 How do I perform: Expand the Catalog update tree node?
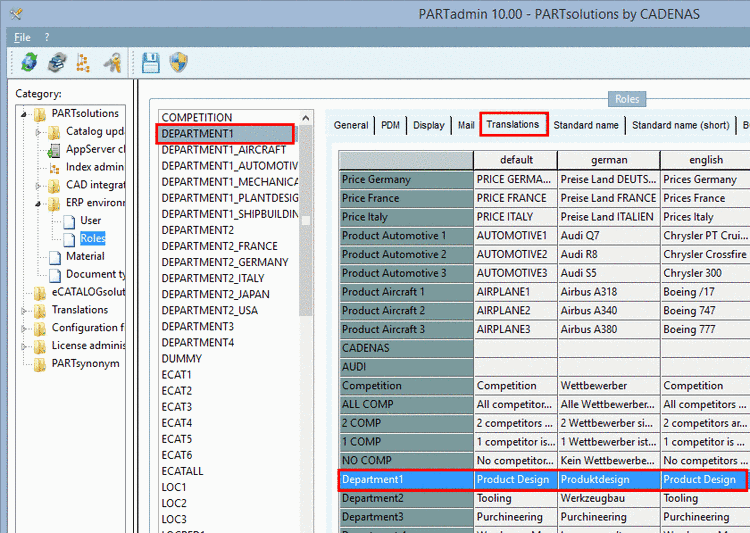pyautogui.click(x=38, y=132)
